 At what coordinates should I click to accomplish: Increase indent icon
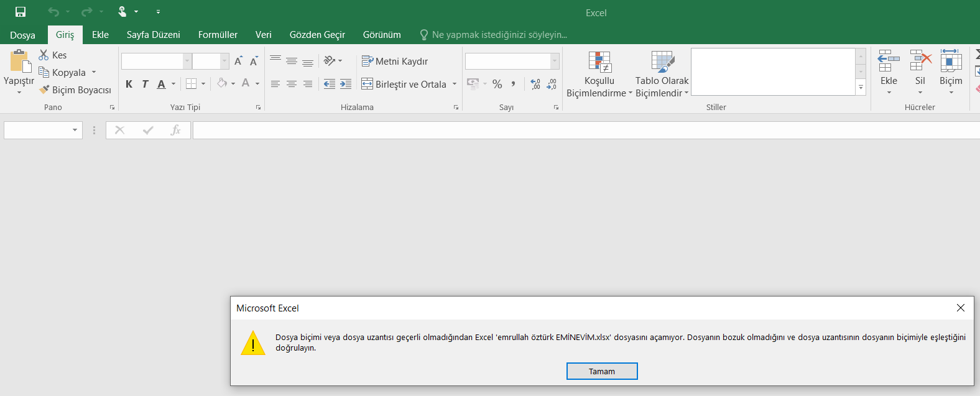click(x=346, y=84)
